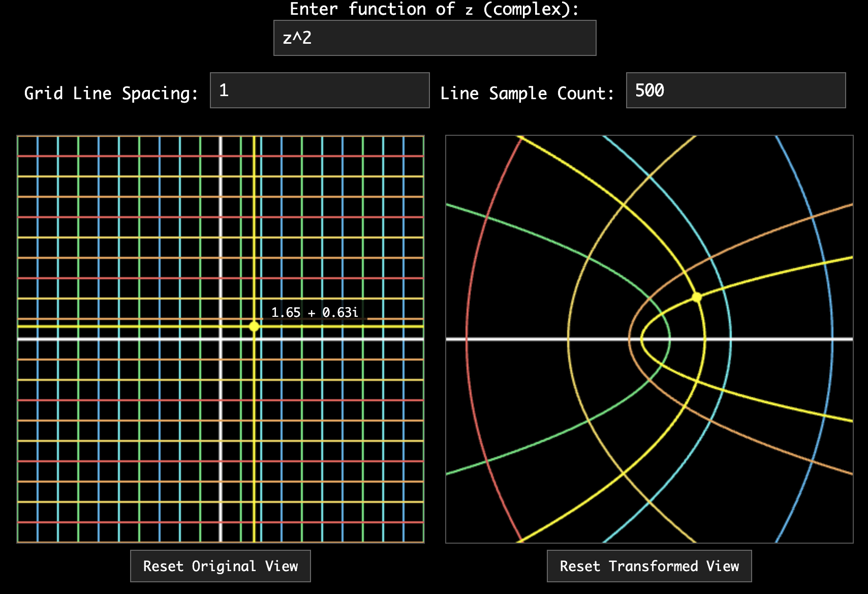This screenshot has height=594, width=868.
Task: Click the Reset Transformed View button
Action: coord(649,566)
